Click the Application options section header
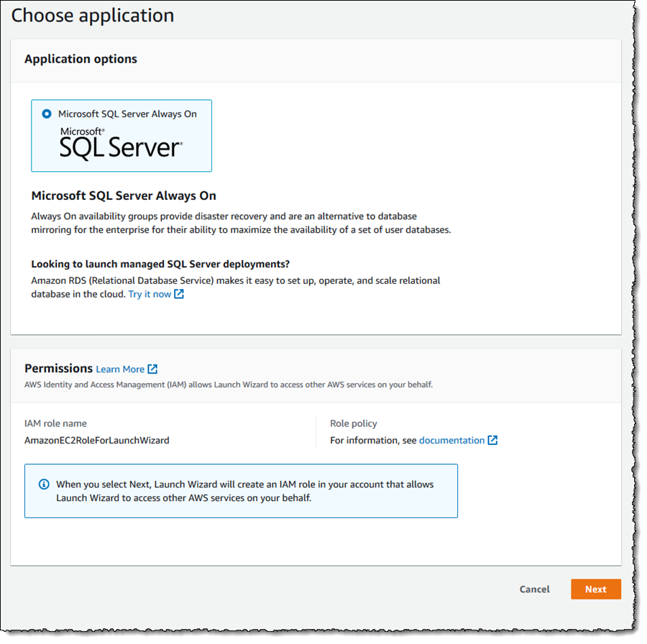647x644 pixels. pyautogui.click(x=81, y=59)
